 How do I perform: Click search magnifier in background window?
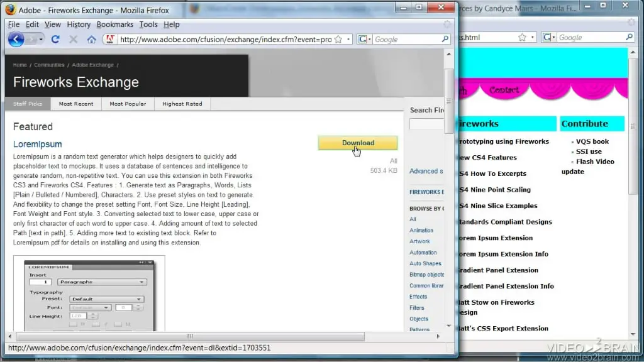click(x=629, y=37)
